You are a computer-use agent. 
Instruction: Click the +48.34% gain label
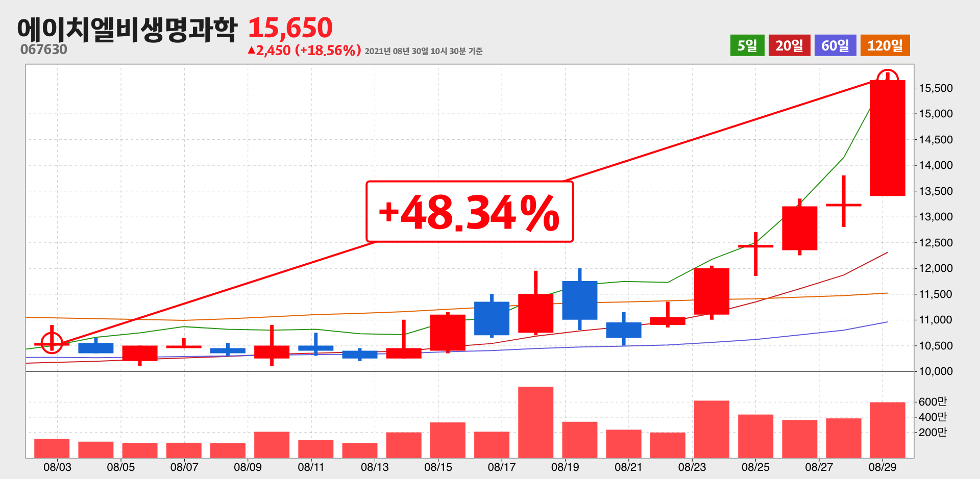(x=470, y=212)
